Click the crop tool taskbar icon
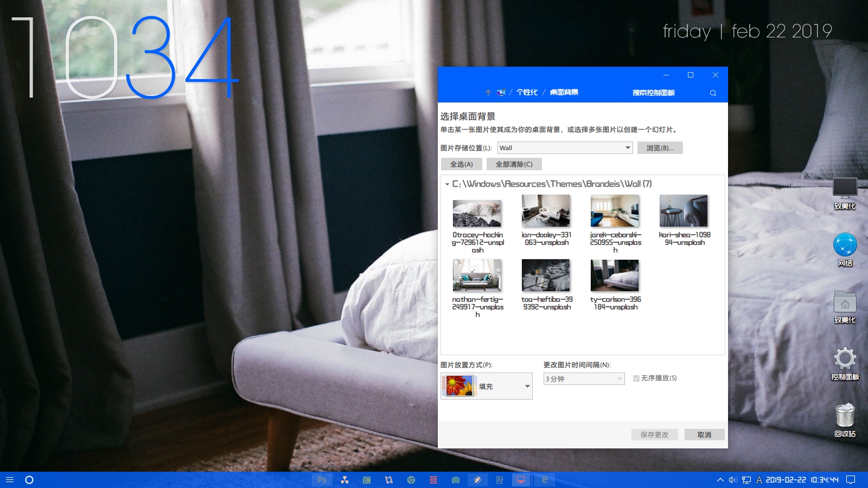 pyautogui.click(x=389, y=480)
